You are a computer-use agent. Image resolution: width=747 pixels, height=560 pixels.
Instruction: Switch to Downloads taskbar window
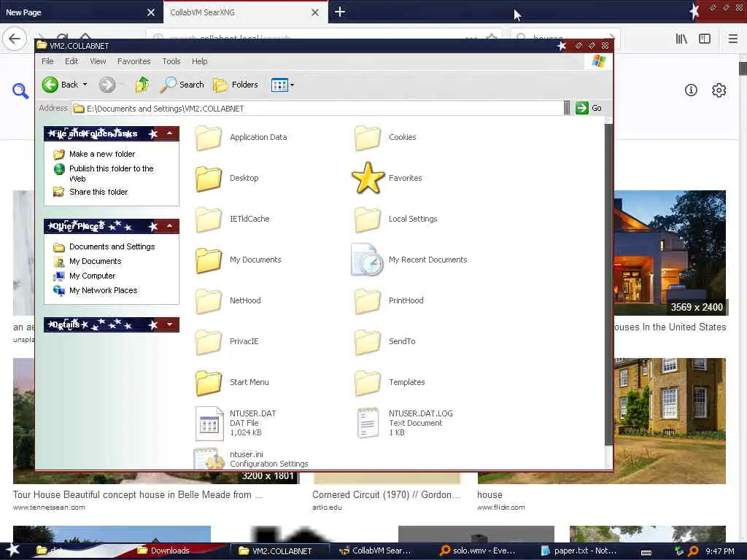(x=163, y=551)
